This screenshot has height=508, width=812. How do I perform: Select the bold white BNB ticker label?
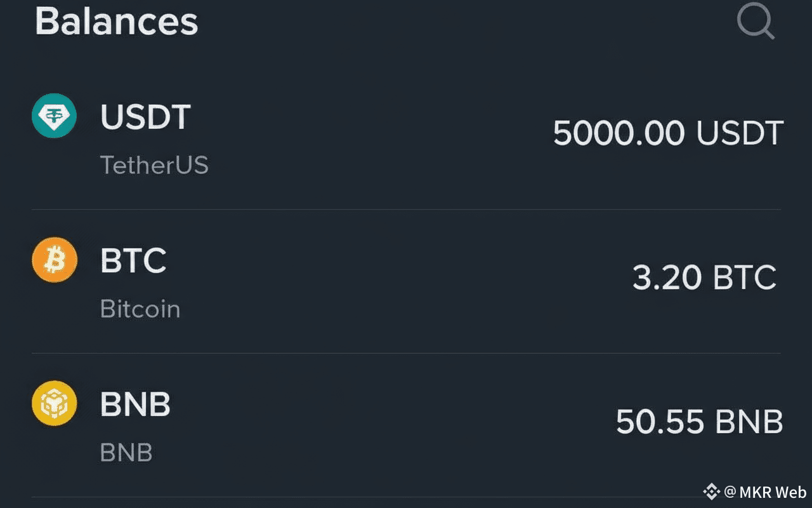(x=135, y=404)
